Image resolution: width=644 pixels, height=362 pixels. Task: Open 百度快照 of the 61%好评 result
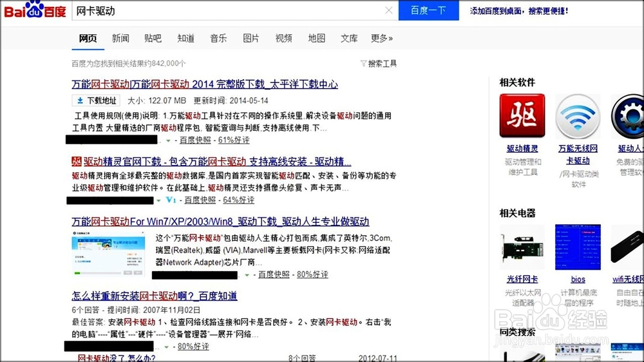click(x=195, y=140)
